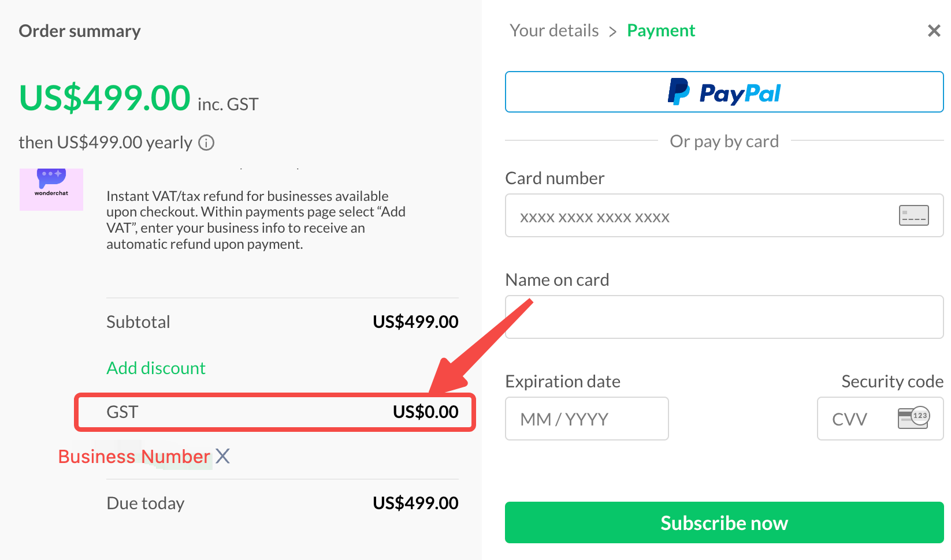951x560 pixels.
Task: Click the PayPal logo P icon
Action: click(x=678, y=92)
